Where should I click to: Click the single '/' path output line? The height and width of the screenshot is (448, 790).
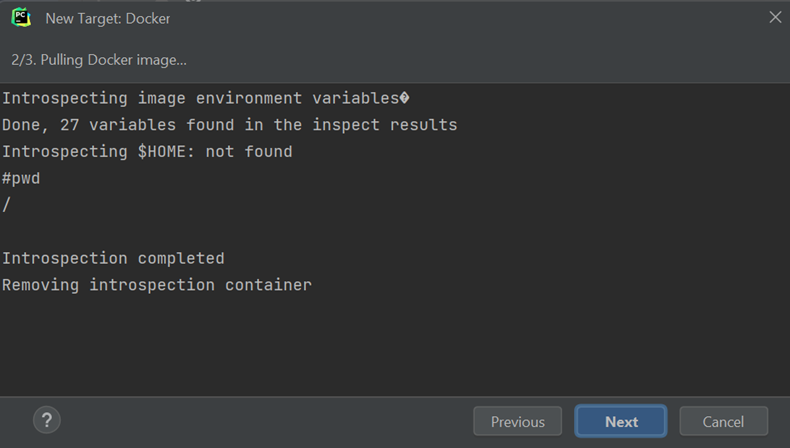click(7, 205)
